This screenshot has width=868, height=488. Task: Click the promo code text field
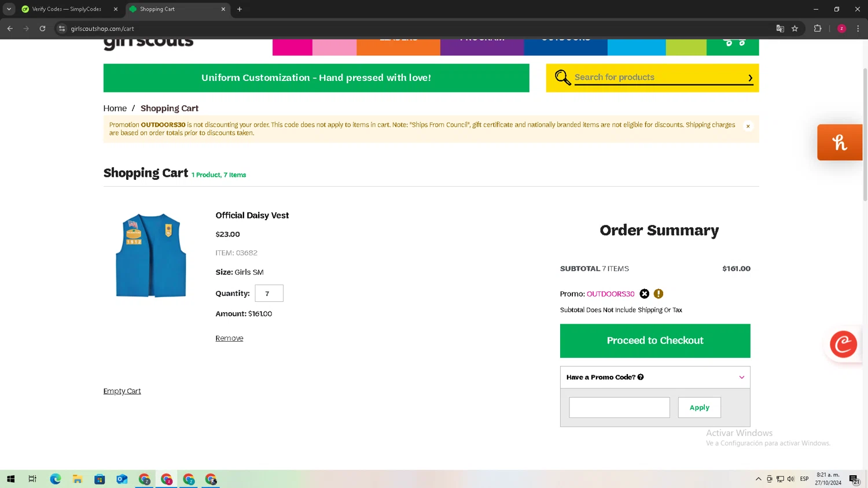(619, 407)
